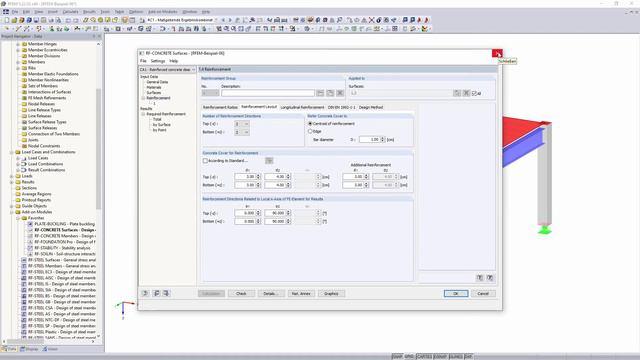This screenshot has height=360, width=640.
Task: Click the Check button
Action: point(241,293)
